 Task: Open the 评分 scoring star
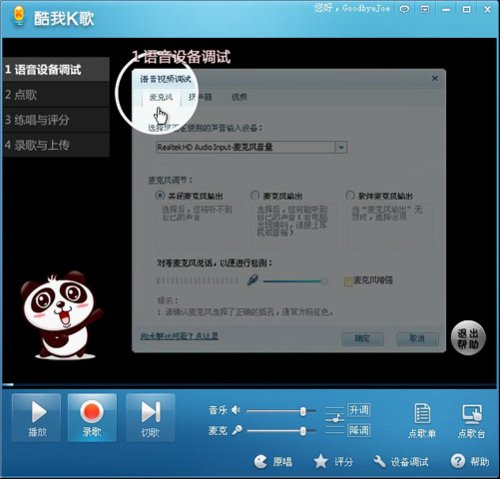click(x=333, y=462)
